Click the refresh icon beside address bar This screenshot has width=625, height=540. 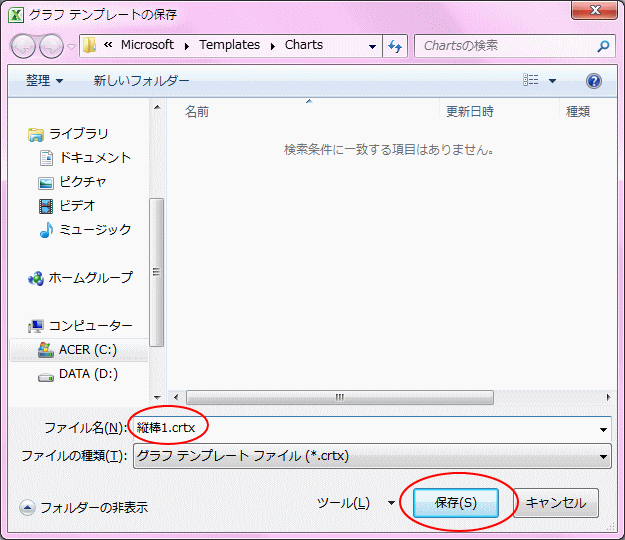[395, 46]
